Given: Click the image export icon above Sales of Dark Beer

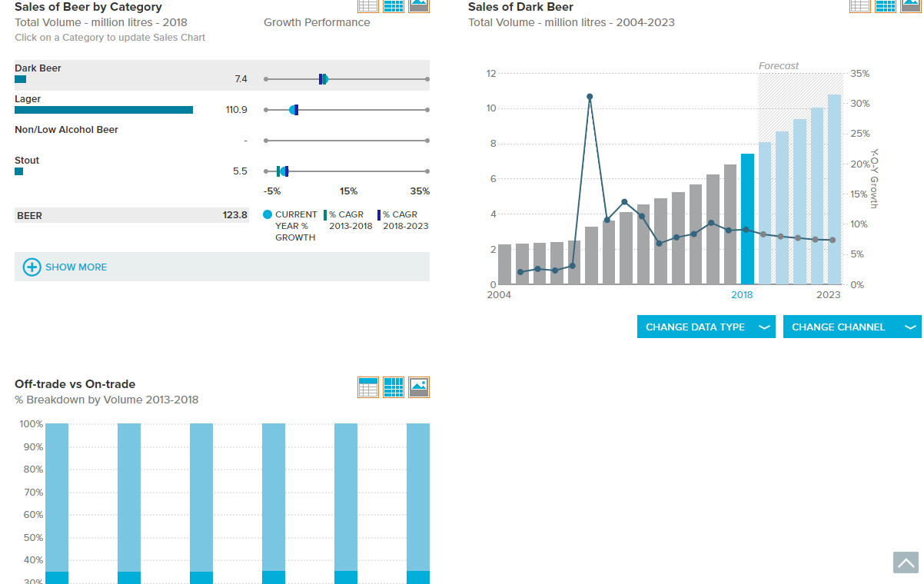Looking at the screenshot, I should coord(911,5).
